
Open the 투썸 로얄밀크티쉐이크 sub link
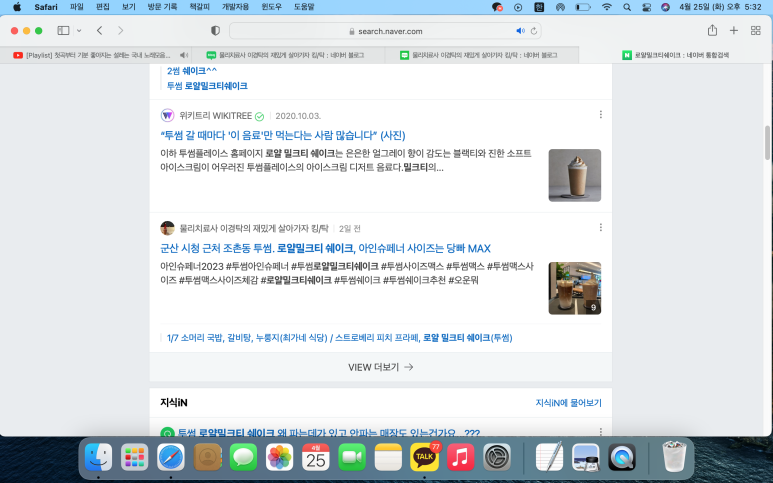(207, 86)
